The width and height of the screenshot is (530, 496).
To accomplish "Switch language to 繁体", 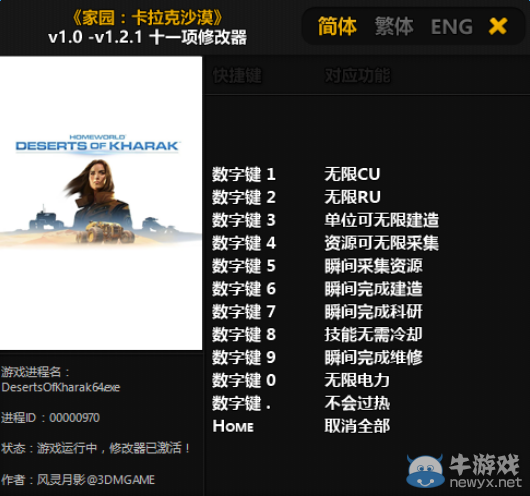I will (x=394, y=26).
